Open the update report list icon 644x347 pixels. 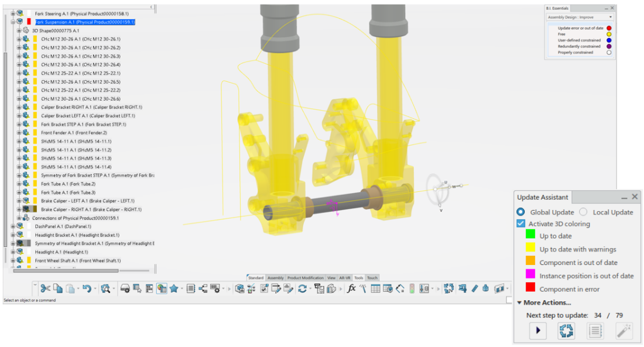[595, 331]
